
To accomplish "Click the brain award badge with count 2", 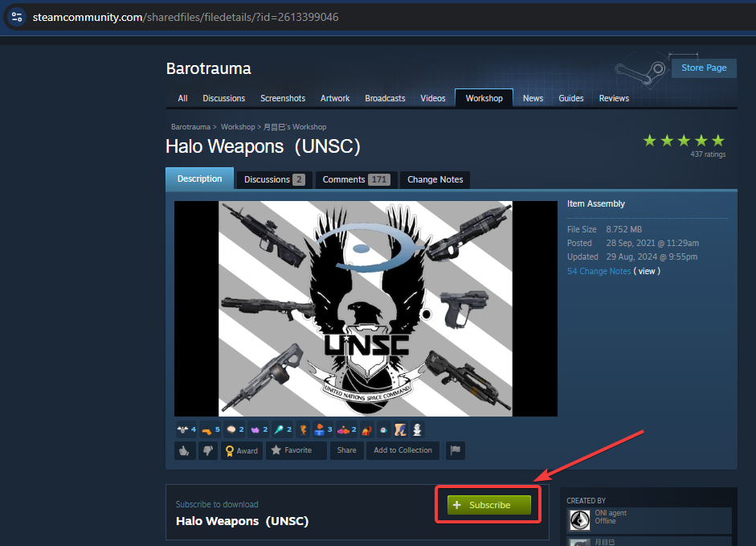I will click(235, 429).
